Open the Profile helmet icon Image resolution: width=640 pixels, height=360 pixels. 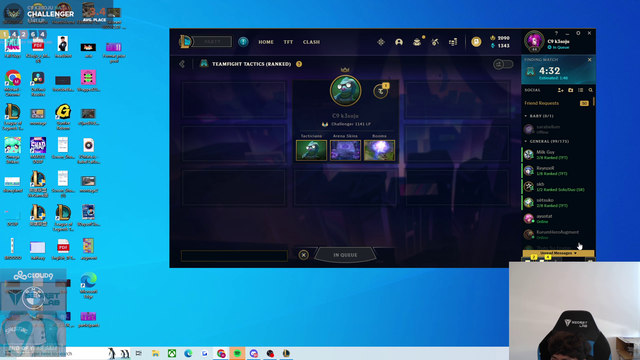(399, 42)
